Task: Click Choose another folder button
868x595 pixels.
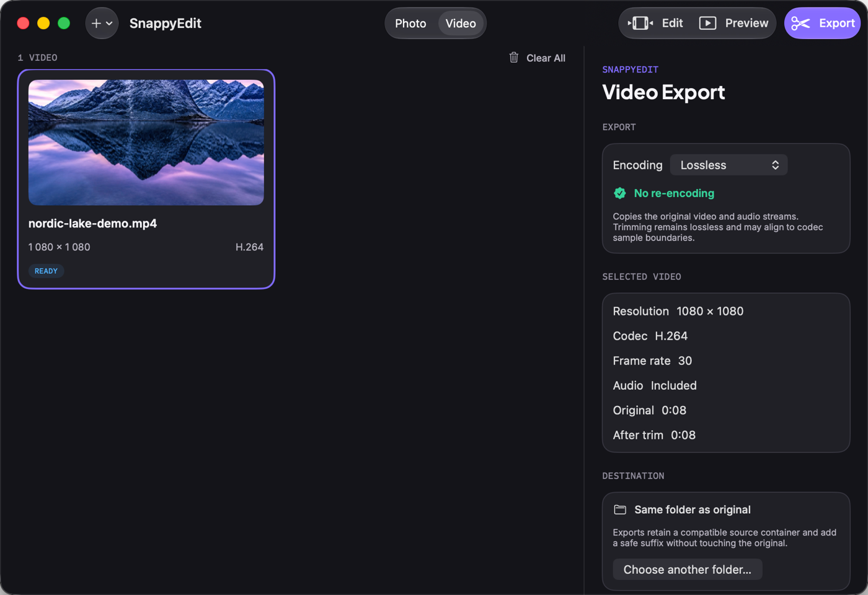Action: (688, 570)
